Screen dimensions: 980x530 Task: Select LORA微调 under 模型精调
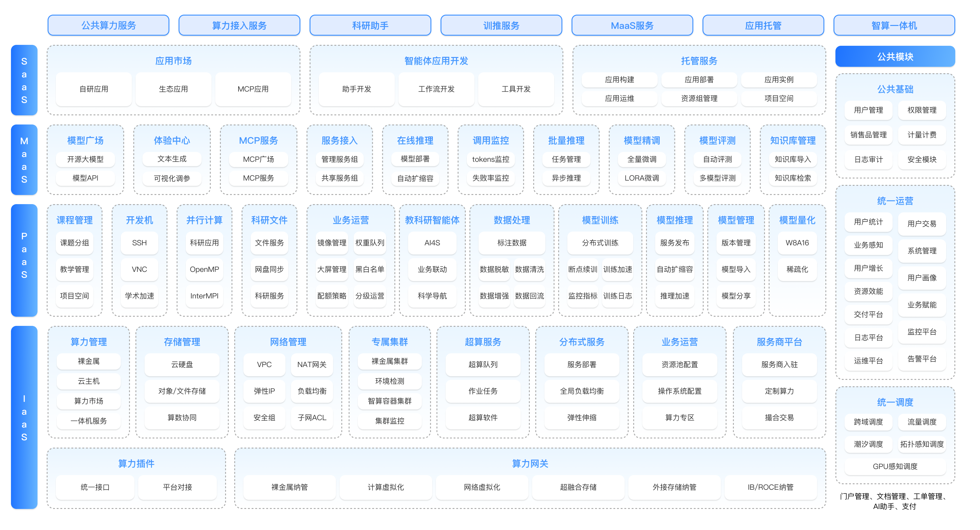(641, 178)
